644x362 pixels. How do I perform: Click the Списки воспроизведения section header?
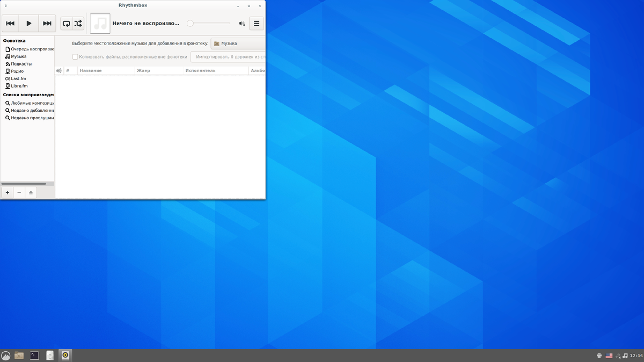(28, 95)
